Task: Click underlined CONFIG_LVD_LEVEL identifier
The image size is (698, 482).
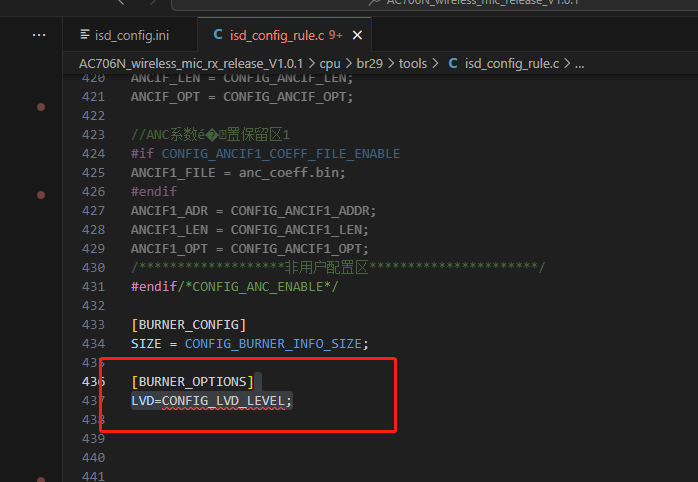Action: click(x=223, y=401)
